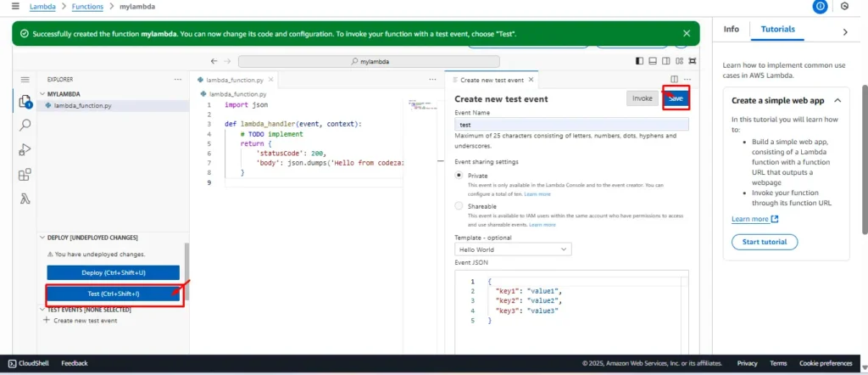Image resolution: width=868 pixels, height=375 pixels.
Task: Click the Invoke button
Action: (x=643, y=98)
